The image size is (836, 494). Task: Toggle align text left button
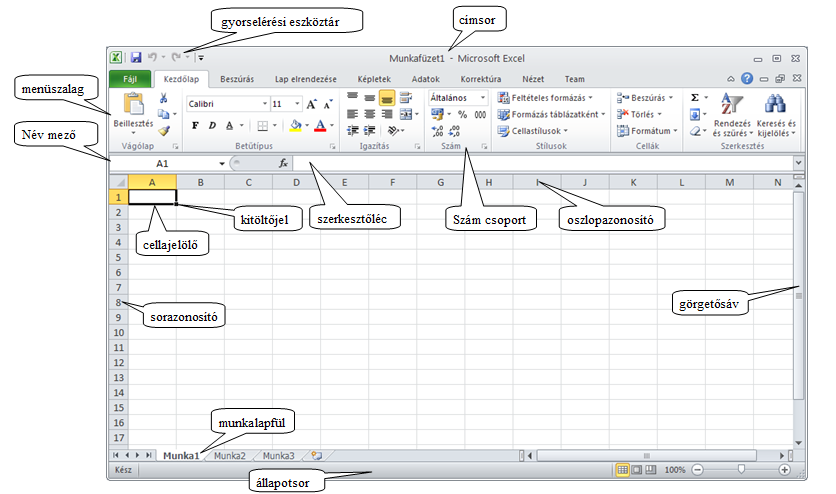click(352, 114)
